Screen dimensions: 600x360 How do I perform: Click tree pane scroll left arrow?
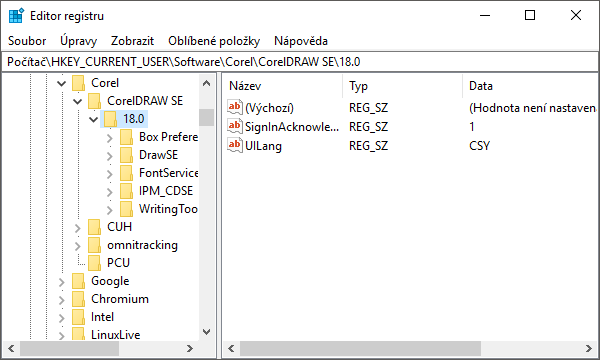coord(11,349)
